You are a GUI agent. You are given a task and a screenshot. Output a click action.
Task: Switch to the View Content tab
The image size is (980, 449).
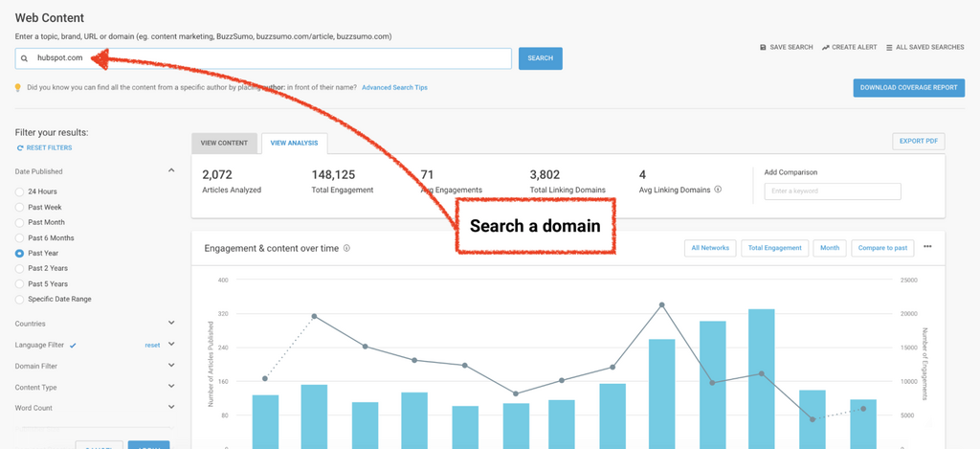point(224,143)
